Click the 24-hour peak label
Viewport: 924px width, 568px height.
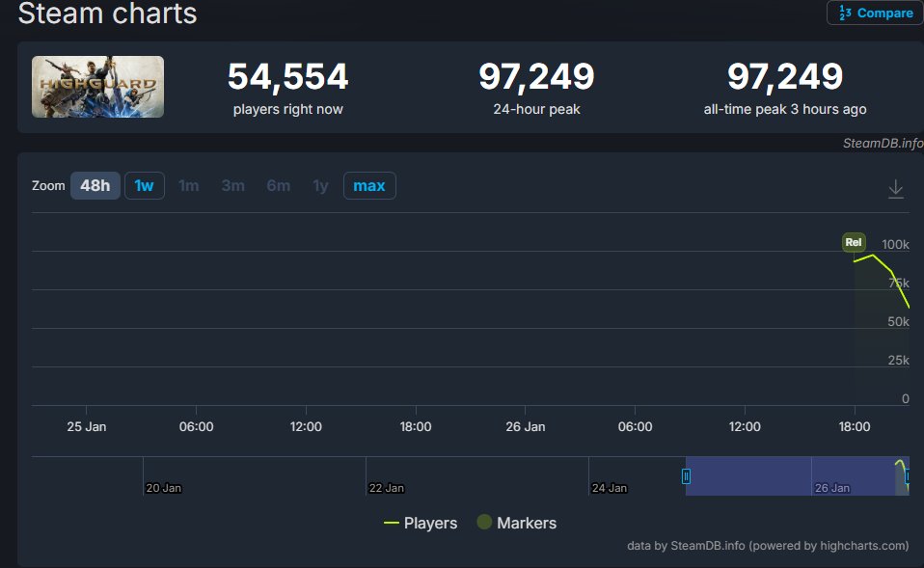[537, 109]
